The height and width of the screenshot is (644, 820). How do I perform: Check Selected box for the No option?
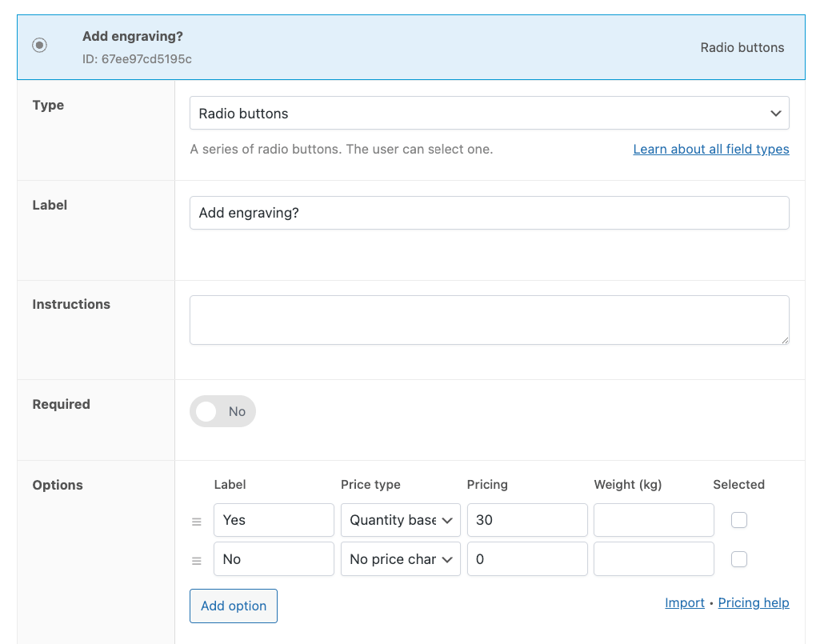[x=739, y=559]
